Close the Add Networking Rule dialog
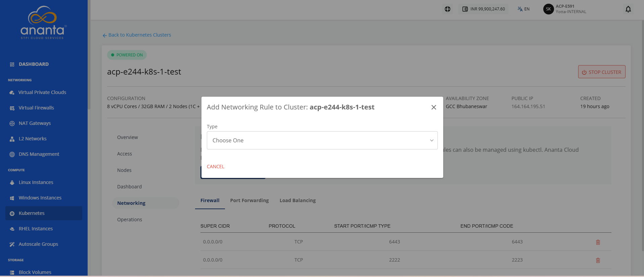The width and height of the screenshot is (644, 277). pos(434,107)
